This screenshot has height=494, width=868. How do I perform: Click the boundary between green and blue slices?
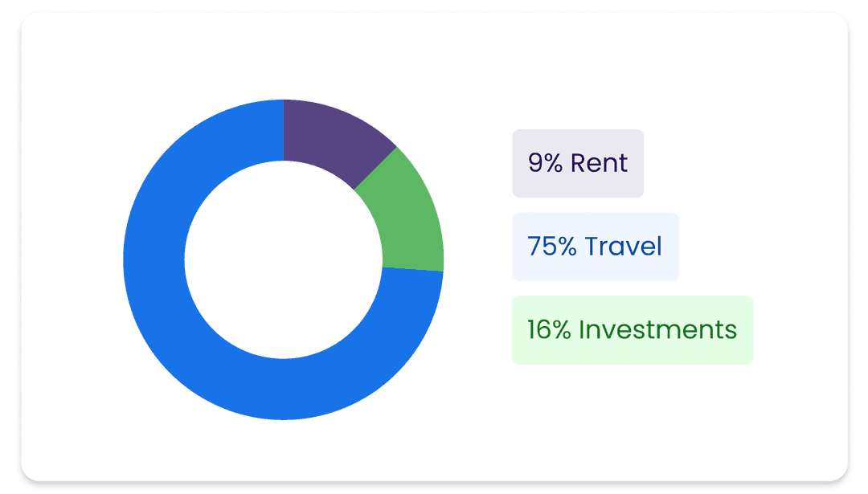pyautogui.click(x=412, y=269)
